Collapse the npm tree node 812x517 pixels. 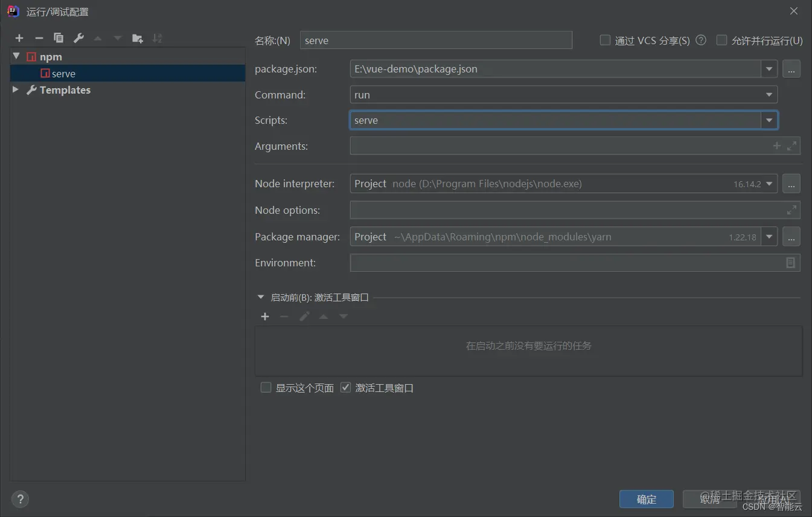coord(16,56)
